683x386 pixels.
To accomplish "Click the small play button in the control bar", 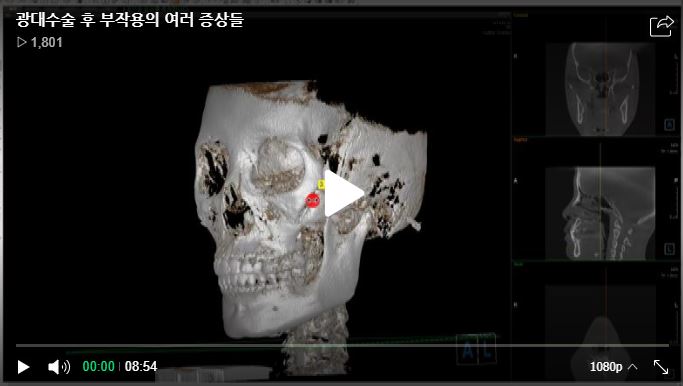I will pos(23,367).
